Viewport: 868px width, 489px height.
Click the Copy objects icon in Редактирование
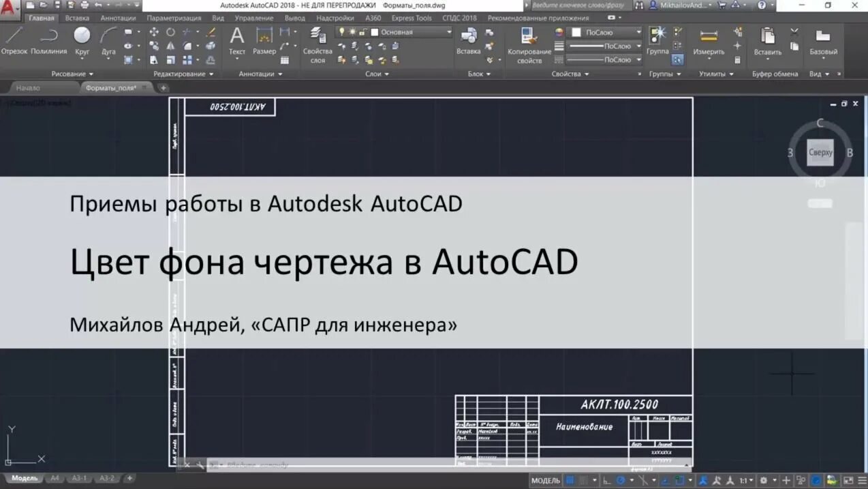tap(154, 46)
